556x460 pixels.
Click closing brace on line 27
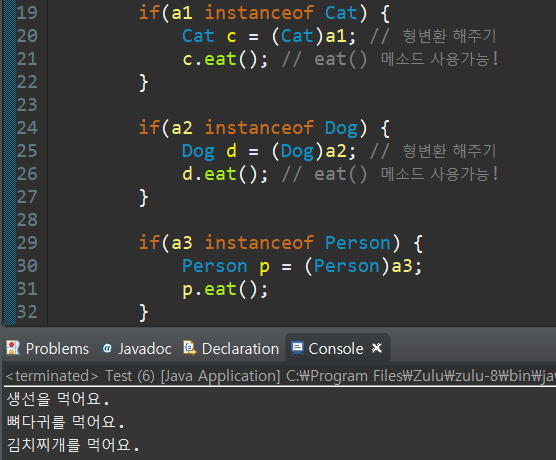[143, 197]
